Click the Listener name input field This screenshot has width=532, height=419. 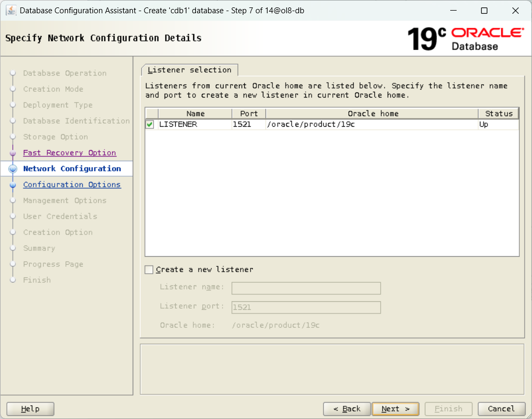point(306,288)
